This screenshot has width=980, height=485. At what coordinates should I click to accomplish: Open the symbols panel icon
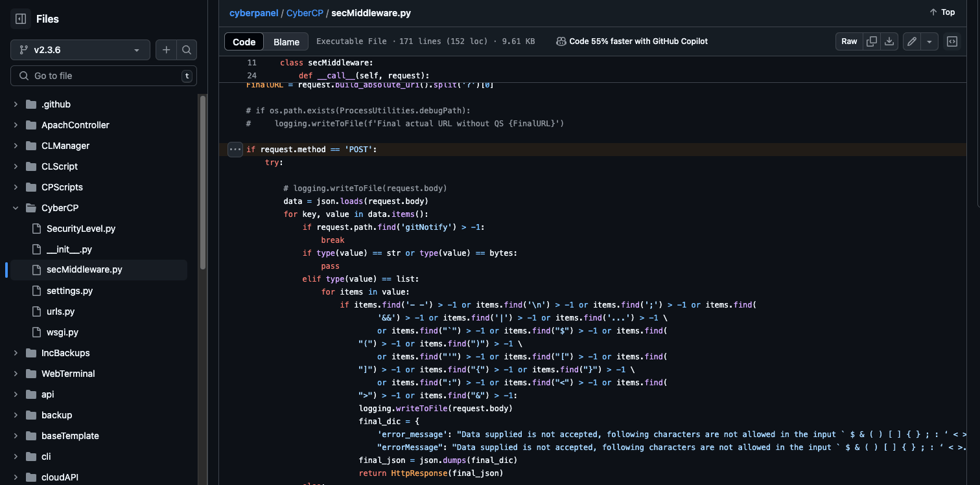951,41
